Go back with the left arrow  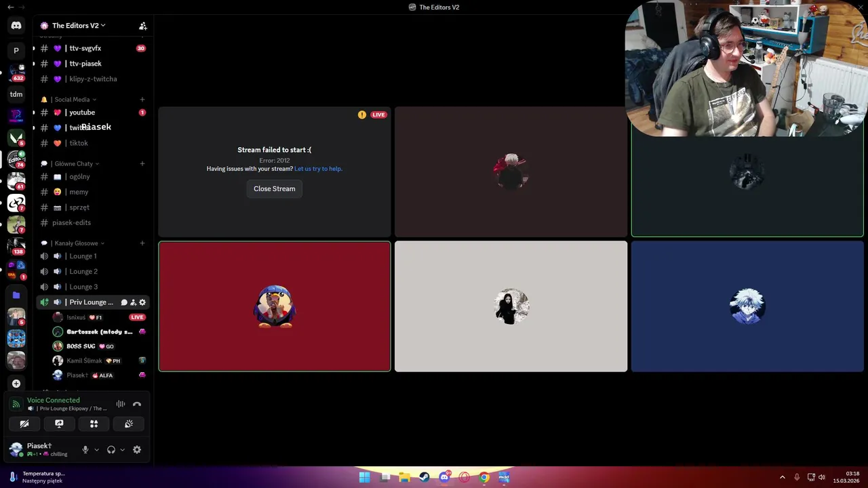click(10, 7)
